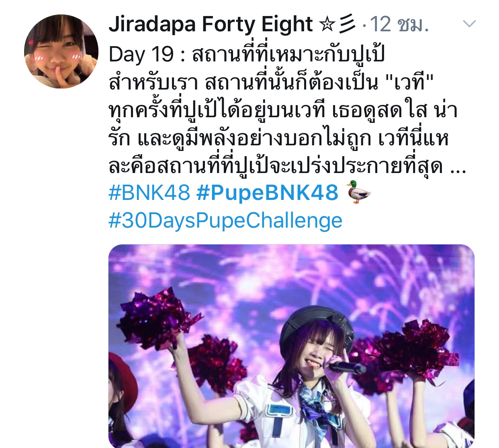Select the microphone in the photo
The height and width of the screenshot is (448, 499).
346,367
